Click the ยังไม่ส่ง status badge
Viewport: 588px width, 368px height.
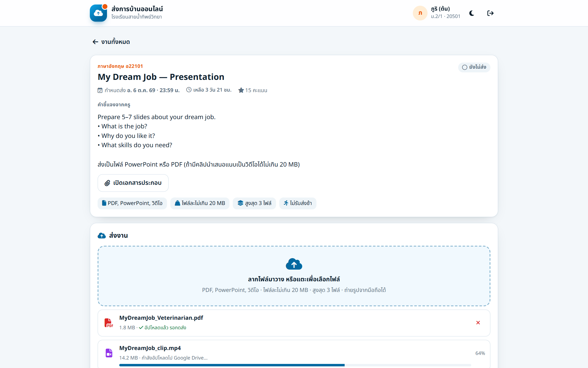[x=474, y=67]
